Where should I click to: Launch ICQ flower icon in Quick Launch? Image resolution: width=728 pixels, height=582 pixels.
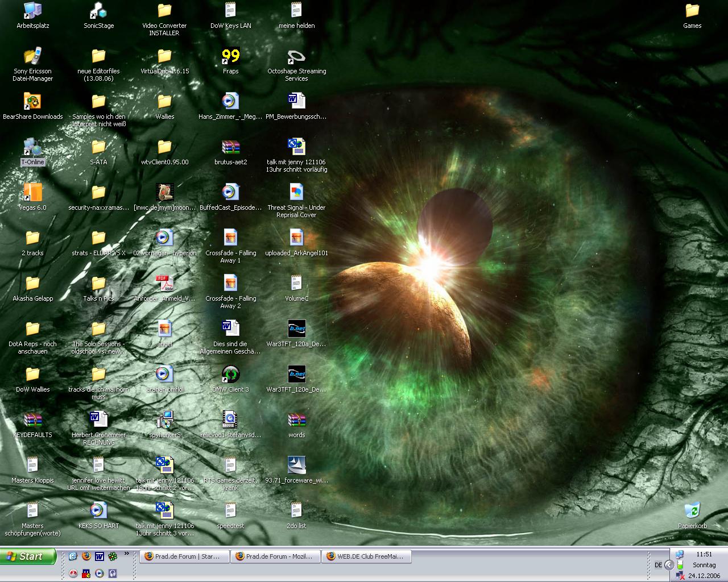tap(113, 556)
